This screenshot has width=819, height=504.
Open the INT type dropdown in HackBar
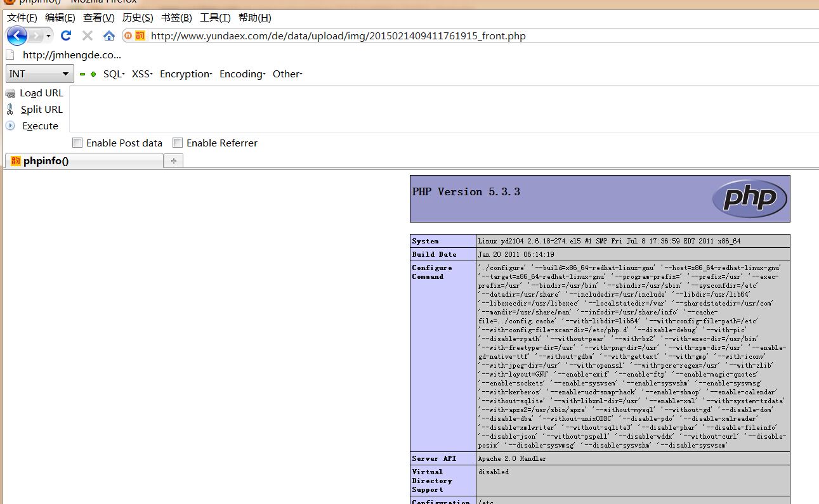click(40, 74)
